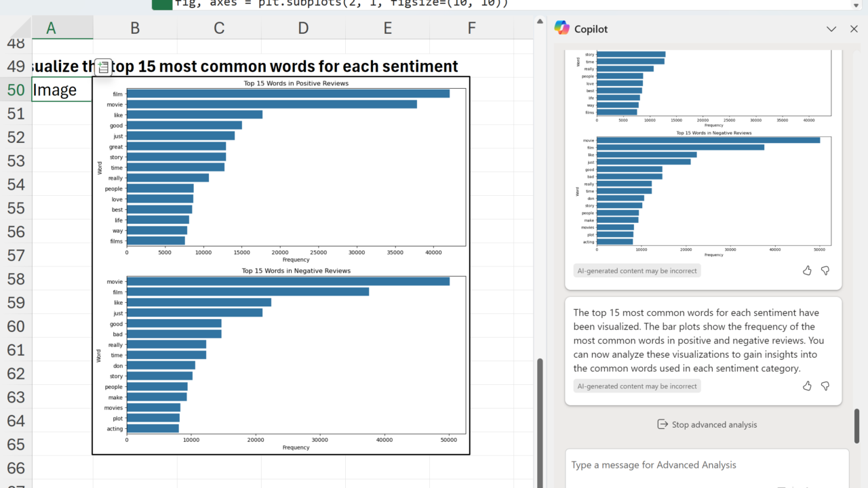Select column F header
The height and width of the screenshot is (488, 868).
click(471, 28)
